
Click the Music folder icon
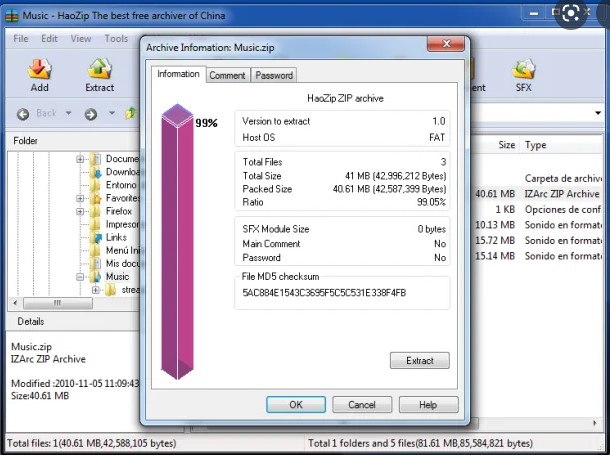[x=95, y=277]
